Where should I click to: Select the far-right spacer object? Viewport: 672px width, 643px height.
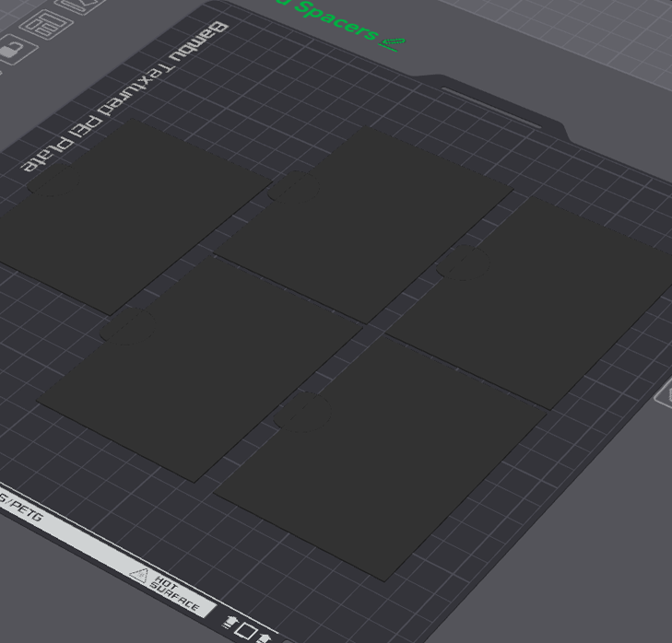pos(553,295)
